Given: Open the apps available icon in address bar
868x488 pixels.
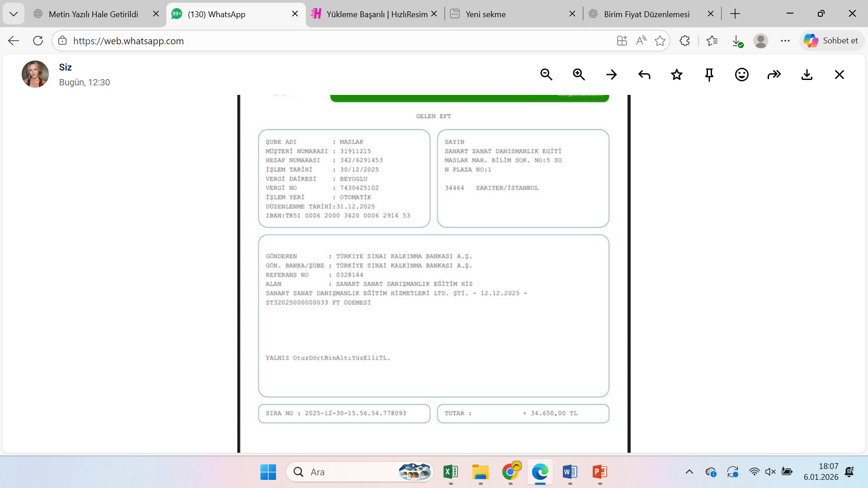Looking at the screenshot, I should [622, 41].
